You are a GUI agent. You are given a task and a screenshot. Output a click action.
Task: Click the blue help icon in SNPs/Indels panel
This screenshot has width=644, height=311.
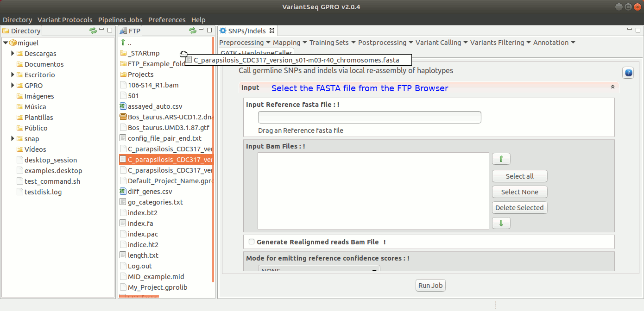click(628, 73)
